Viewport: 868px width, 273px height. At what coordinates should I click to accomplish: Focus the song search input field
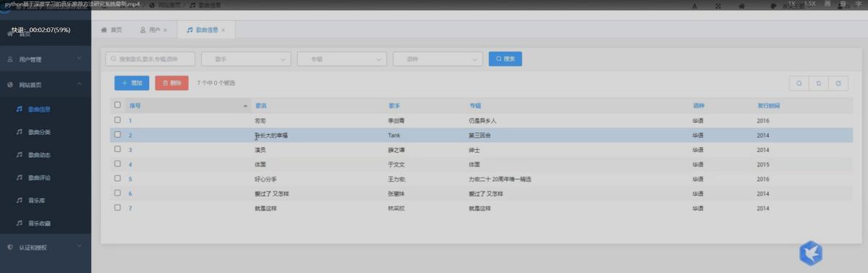click(150, 59)
